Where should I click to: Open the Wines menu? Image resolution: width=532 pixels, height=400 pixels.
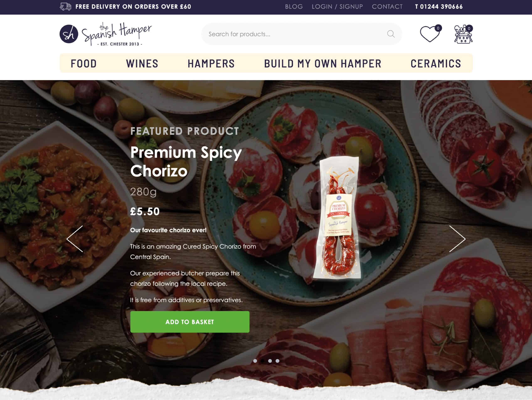coord(142,64)
